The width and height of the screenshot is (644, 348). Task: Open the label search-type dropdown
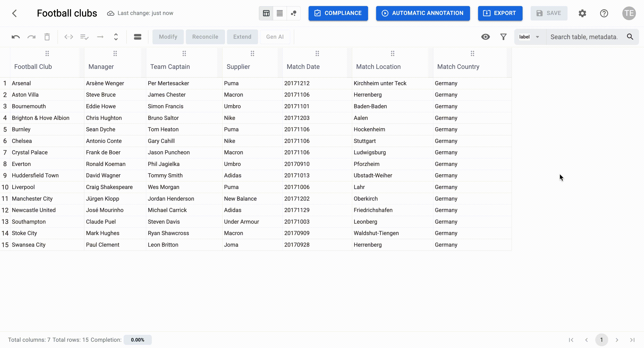[530, 37]
